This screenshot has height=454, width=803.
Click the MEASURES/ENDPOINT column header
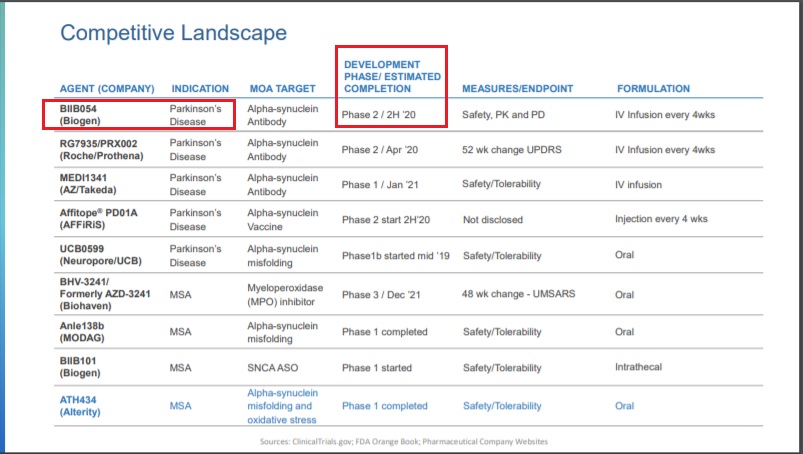point(517,89)
